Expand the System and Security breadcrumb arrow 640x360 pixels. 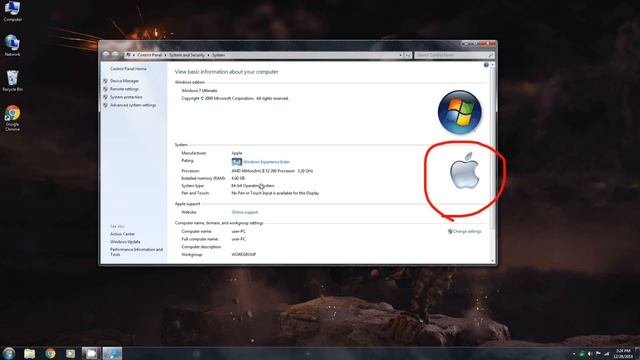[208, 55]
